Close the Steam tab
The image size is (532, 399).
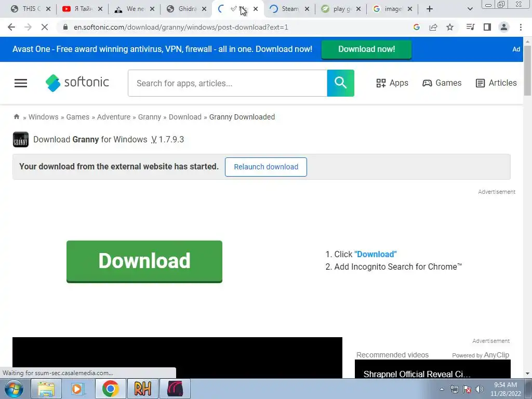point(307,9)
